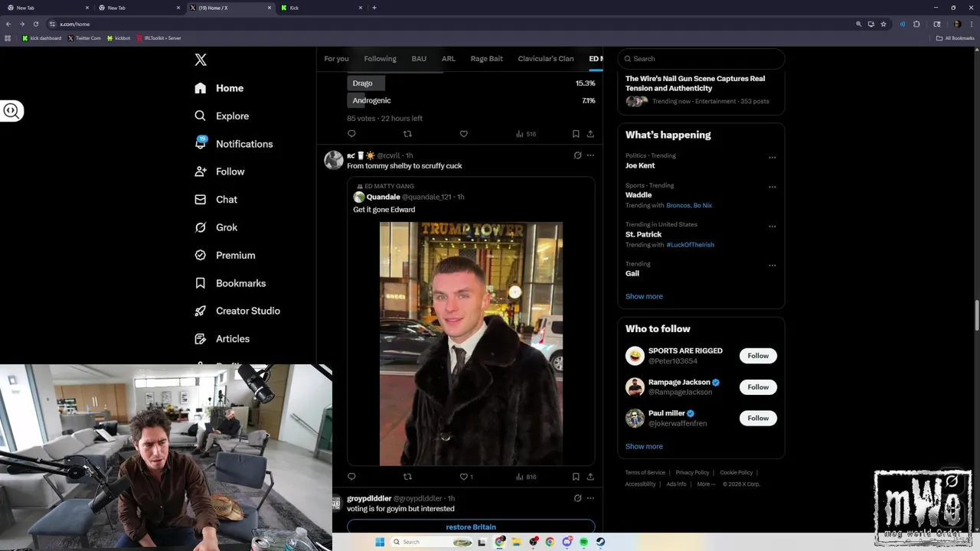Screen dimensions: 980x551
Task: Open Discord from the taskbar
Action: [567, 542]
